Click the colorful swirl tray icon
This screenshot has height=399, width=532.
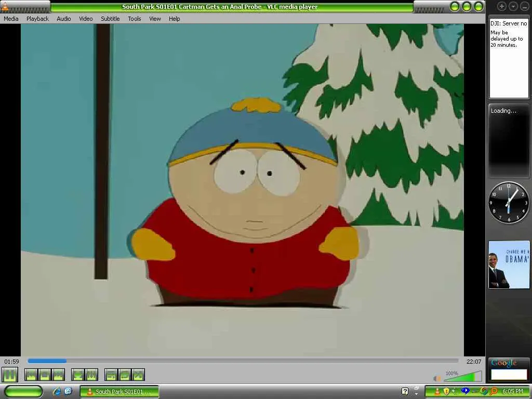tap(484, 392)
